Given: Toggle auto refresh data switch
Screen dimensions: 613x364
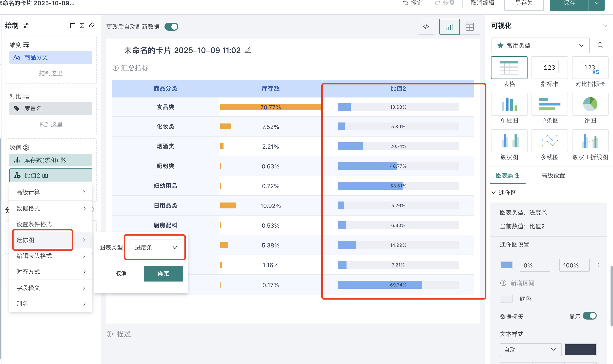Looking at the screenshot, I should point(171,27).
